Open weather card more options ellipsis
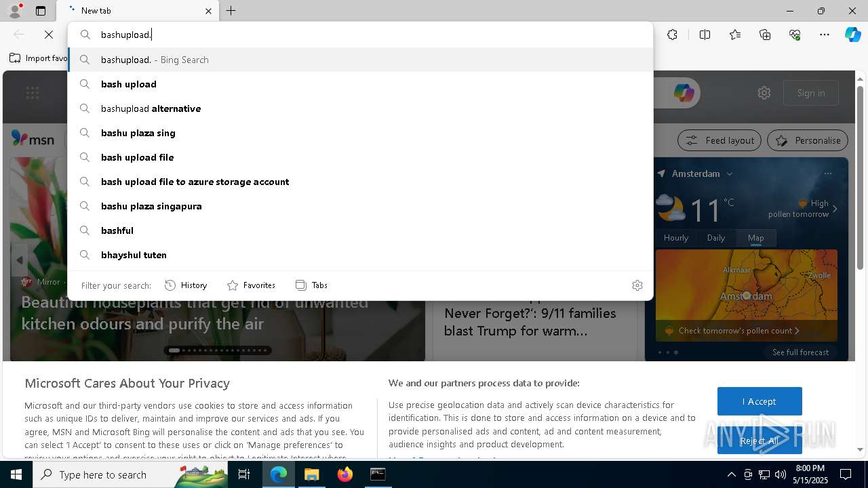868x488 pixels. click(828, 174)
